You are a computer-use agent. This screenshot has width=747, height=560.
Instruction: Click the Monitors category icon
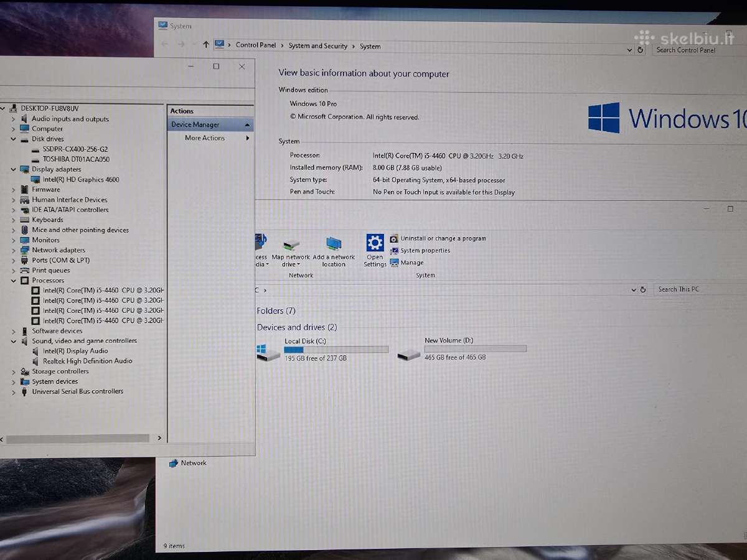pyautogui.click(x=25, y=240)
